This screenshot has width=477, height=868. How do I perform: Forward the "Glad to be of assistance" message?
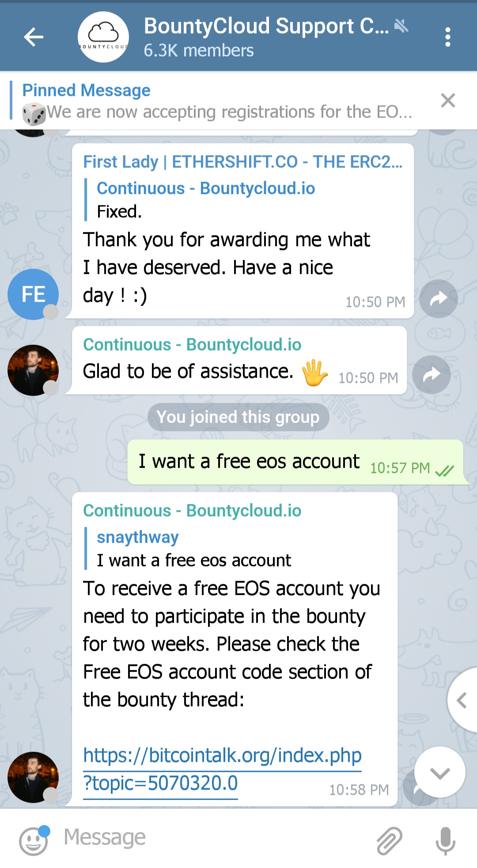click(x=431, y=375)
